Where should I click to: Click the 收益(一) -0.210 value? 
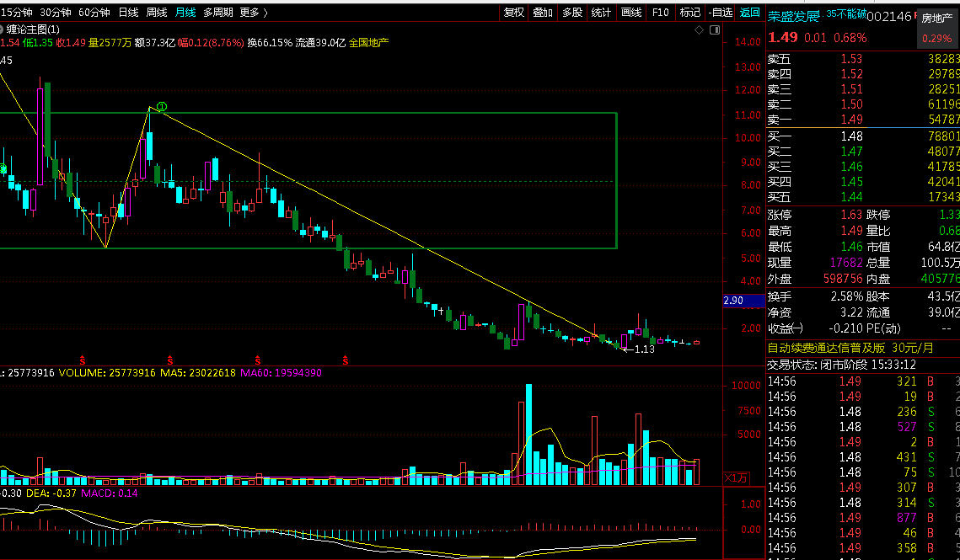click(x=845, y=328)
